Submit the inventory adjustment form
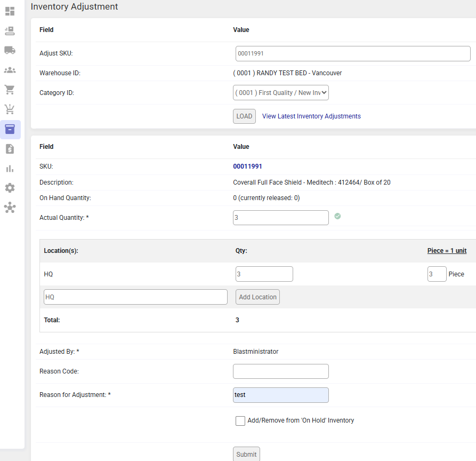This screenshot has width=476, height=461. (x=246, y=454)
